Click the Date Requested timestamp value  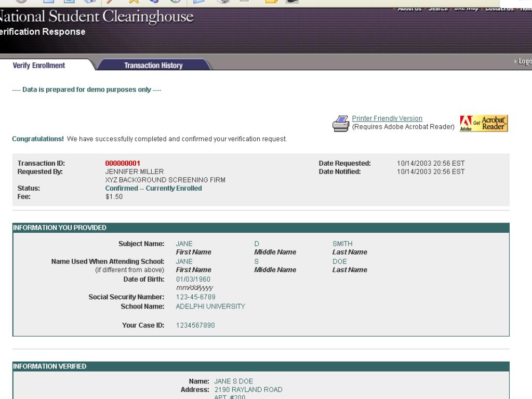point(431,163)
